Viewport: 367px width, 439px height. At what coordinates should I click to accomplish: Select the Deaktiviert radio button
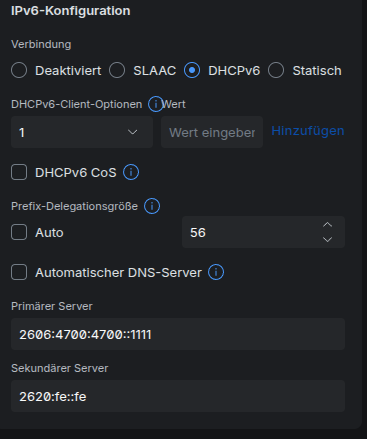pos(19,70)
